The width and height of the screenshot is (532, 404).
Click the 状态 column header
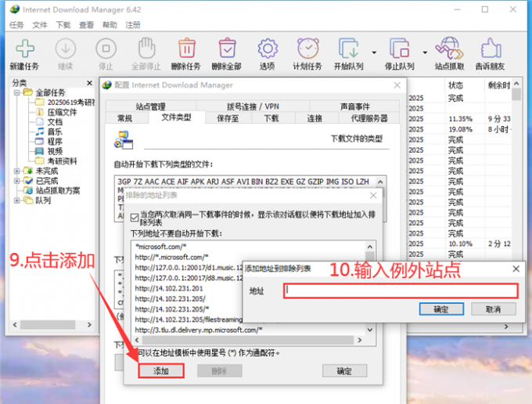pos(455,85)
